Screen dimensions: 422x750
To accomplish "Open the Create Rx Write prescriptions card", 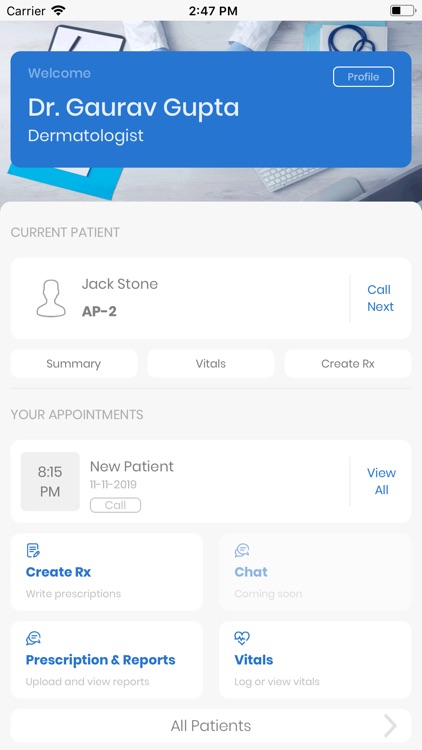I will pos(107,572).
